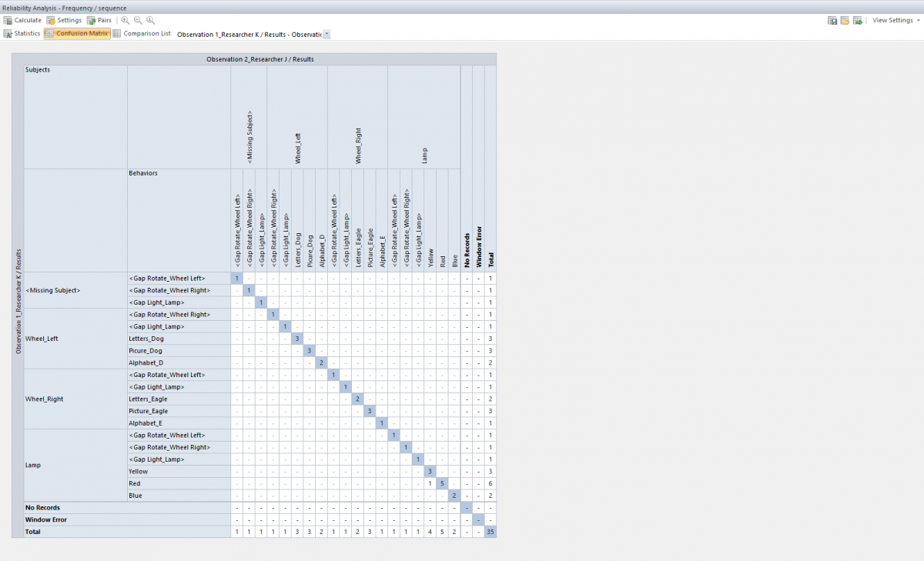Select the Letters_Dog behavior row label
The image size is (924, 561).
(x=148, y=339)
